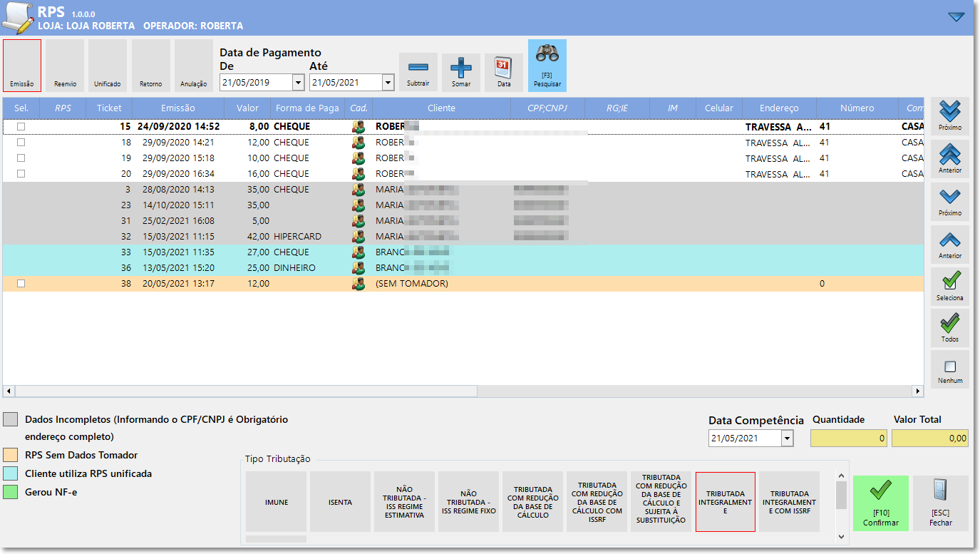Choose Tributada com Redução e Sujeita à Substituição
Screen dimensions: 980x554
click(661, 502)
